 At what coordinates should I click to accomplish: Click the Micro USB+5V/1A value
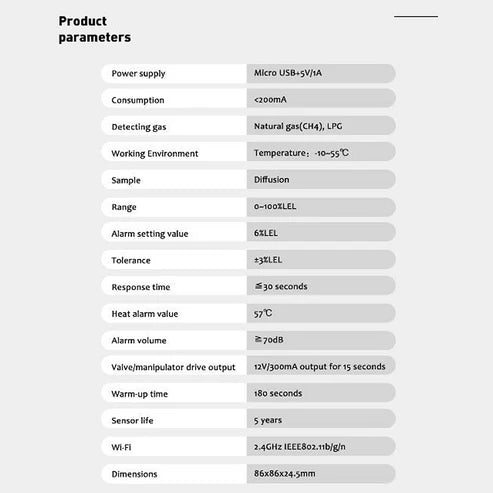pos(288,73)
